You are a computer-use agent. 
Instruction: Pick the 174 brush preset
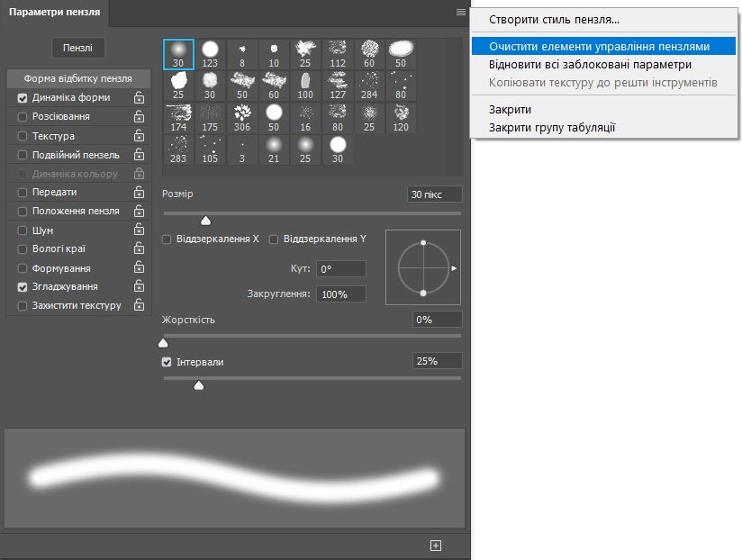[x=178, y=118]
